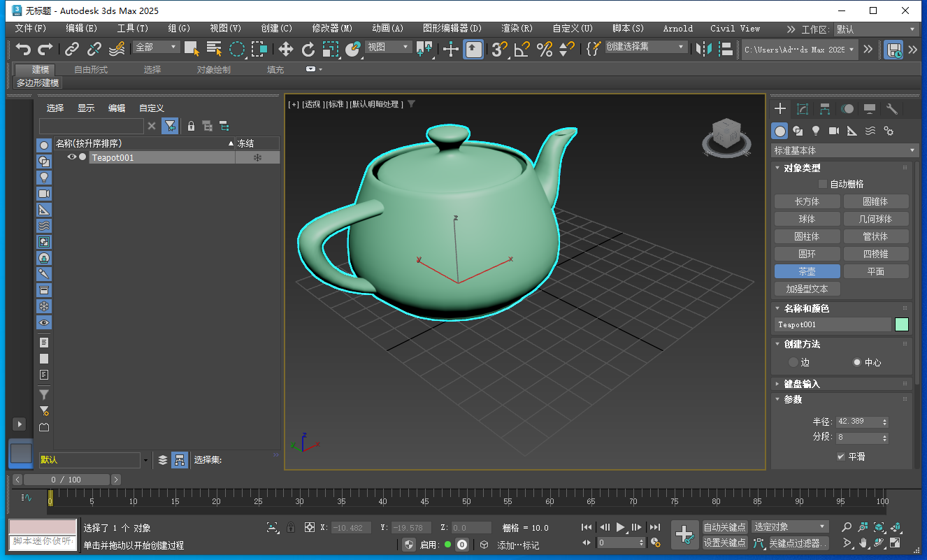Activate the Zoom magnifier tool
Screen dimensions: 927x560
847,527
